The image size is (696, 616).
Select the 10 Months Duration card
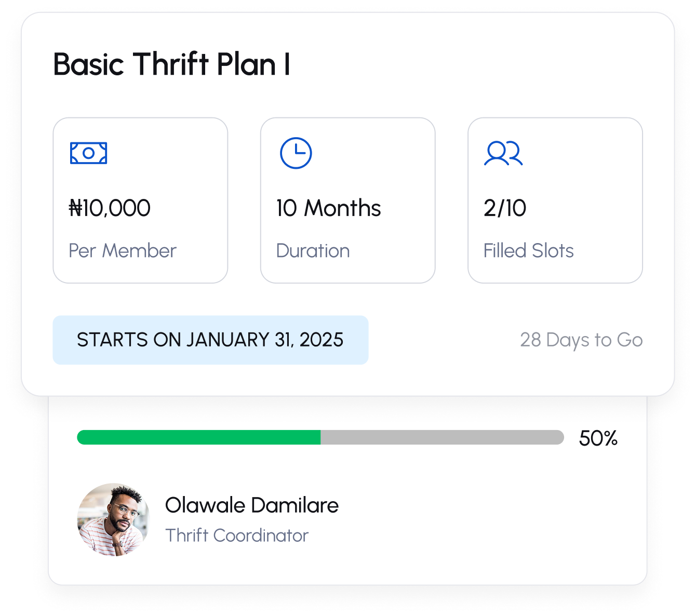pyautogui.click(x=347, y=200)
